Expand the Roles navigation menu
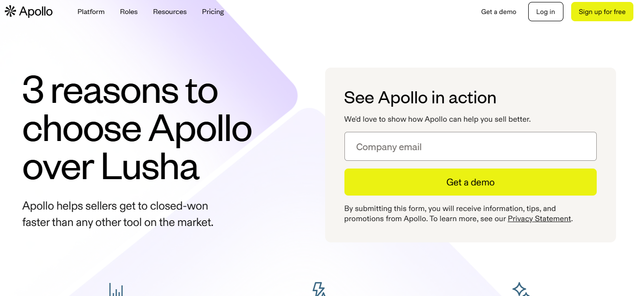Image resolution: width=644 pixels, height=296 pixels. (x=128, y=12)
